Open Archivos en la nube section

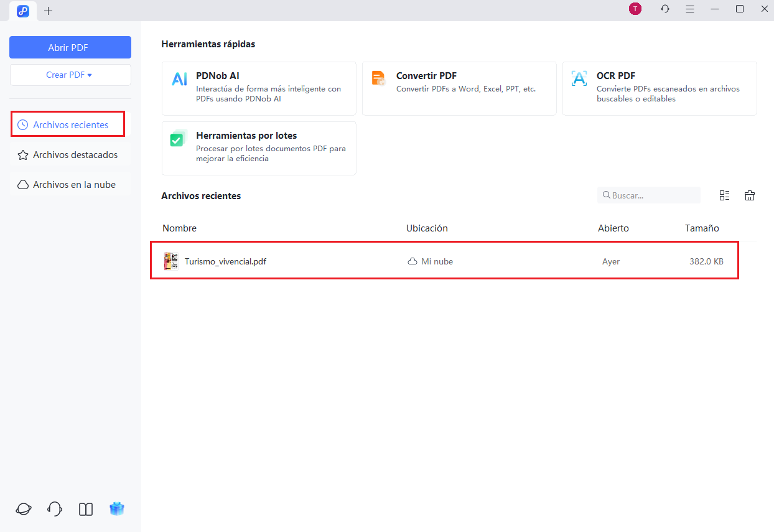70,185
